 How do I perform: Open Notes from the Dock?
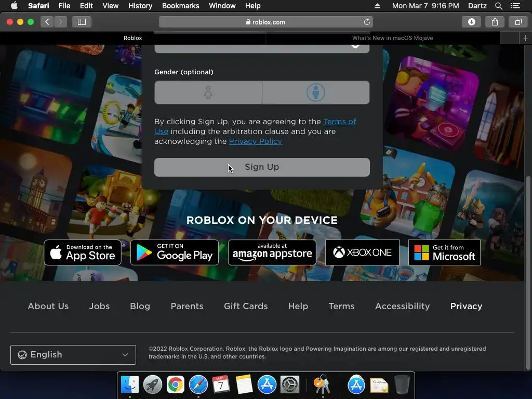[244, 385]
